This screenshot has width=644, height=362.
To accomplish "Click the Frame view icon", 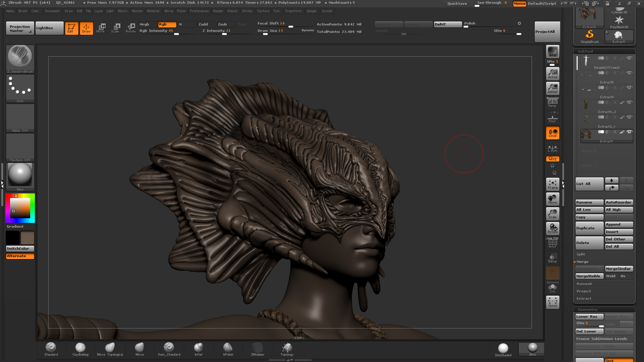I will point(552,184).
